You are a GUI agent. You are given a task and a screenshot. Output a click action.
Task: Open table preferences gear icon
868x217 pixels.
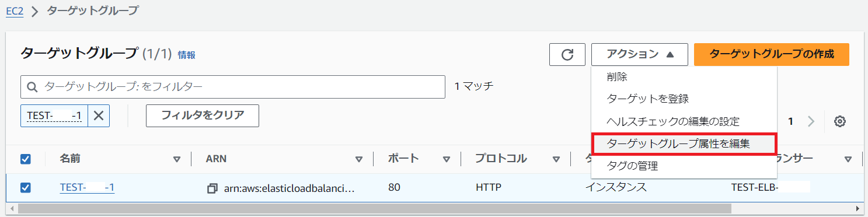(x=840, y=121)
